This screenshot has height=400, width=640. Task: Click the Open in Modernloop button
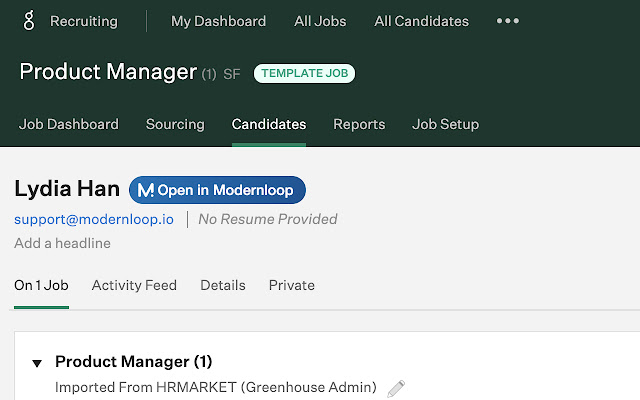tap(217, 190)
